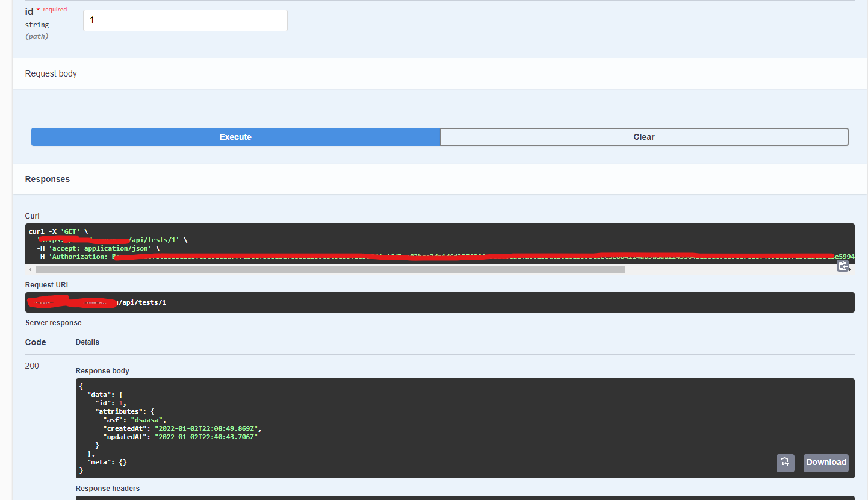868x500 pixels.
Task: Click the left scroll arrow of the curl block
Action: pos(30,270)
